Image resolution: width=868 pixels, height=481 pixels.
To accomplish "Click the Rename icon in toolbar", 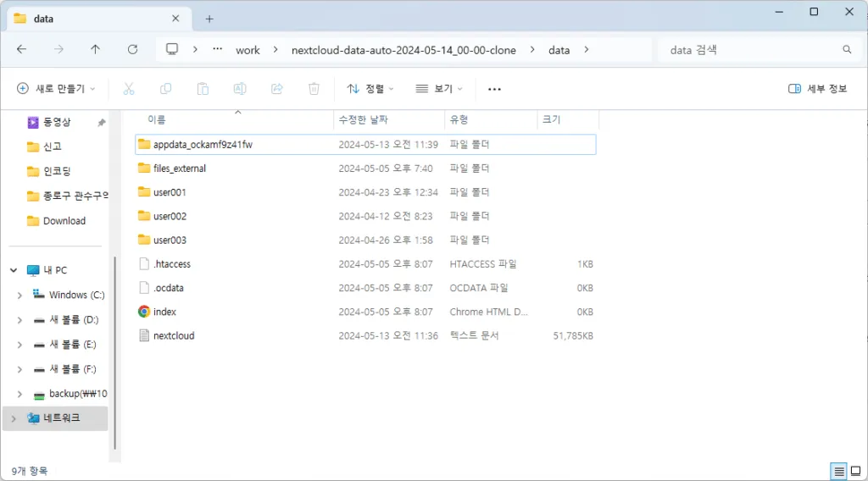I will (x=240, y=88).
